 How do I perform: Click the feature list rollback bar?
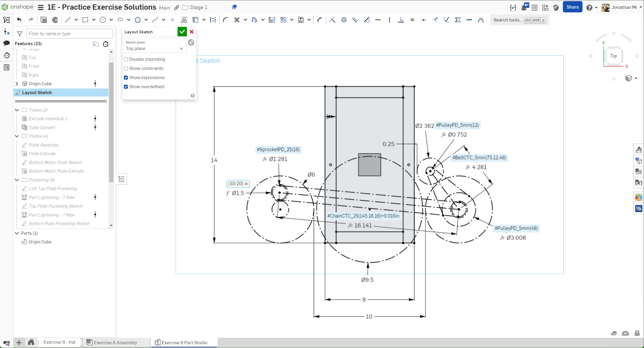click(61, 101)
